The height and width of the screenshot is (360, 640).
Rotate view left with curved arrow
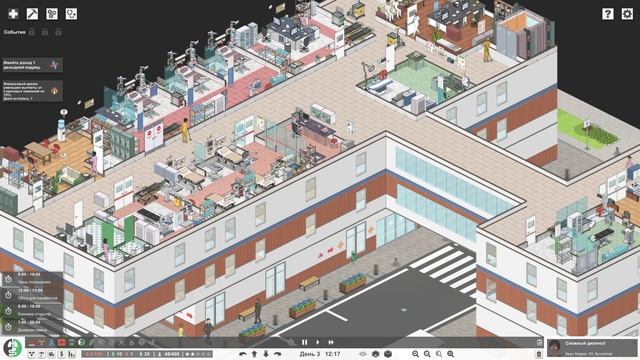242,354
